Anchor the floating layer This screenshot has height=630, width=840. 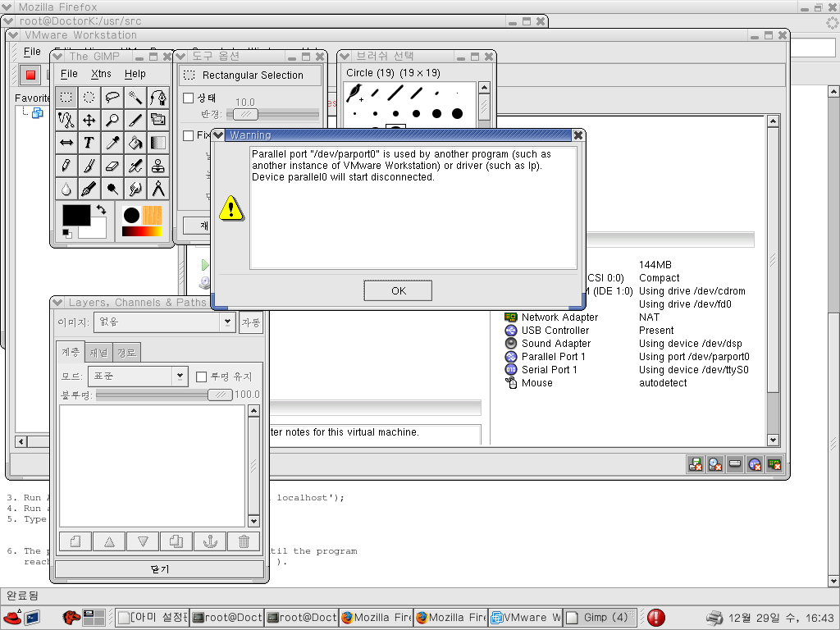pyautogui.click(x=210, y=541)
